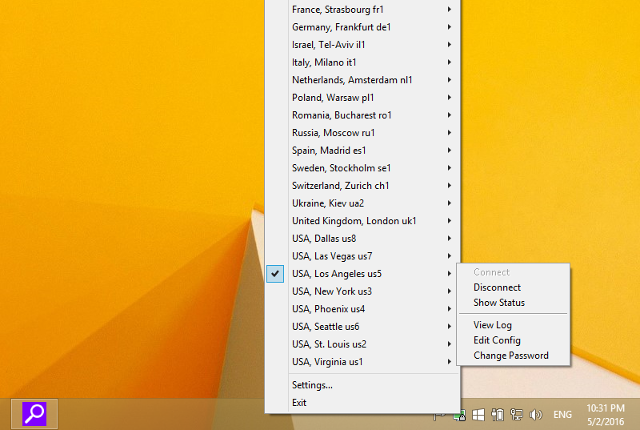Expand submenu arrow for Israel, Tel-Aviv il1
Viewport: 640px width, 430px height.
point(449,44)
